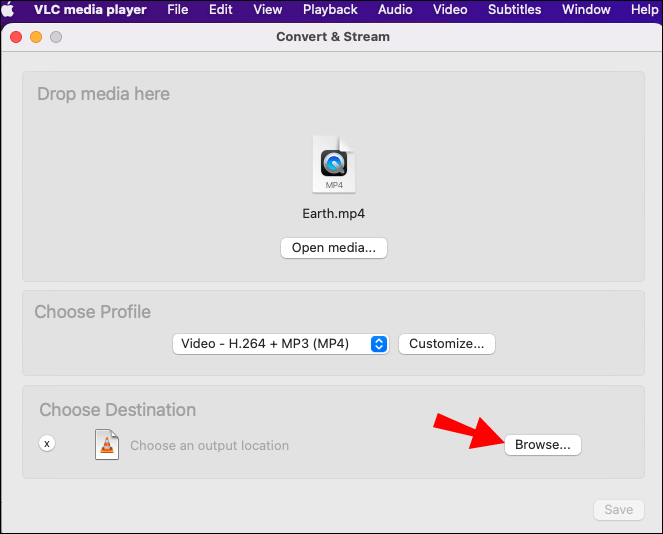Click the Choose Destination heading

pyautogui.click(x=118, y=410)
